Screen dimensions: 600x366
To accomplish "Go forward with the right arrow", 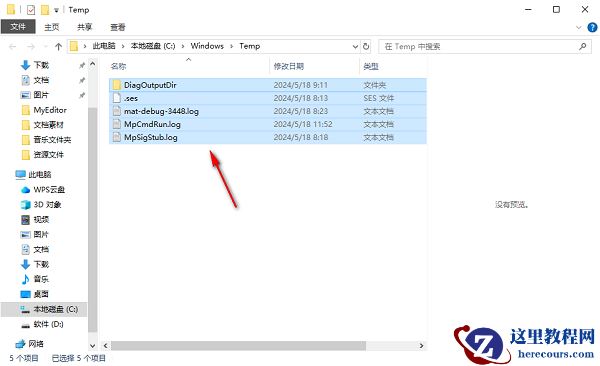I will (x=31, y=47).
